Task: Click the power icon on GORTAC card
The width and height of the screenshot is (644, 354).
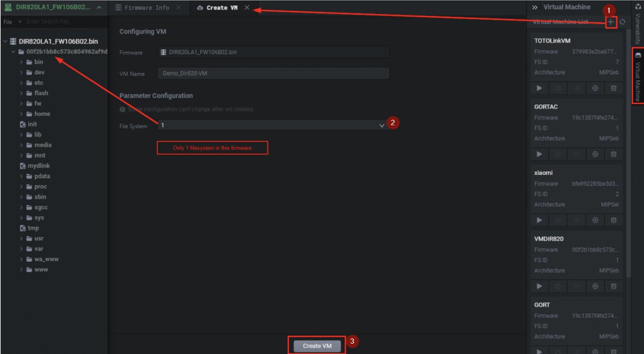Action: coord(558,154)
